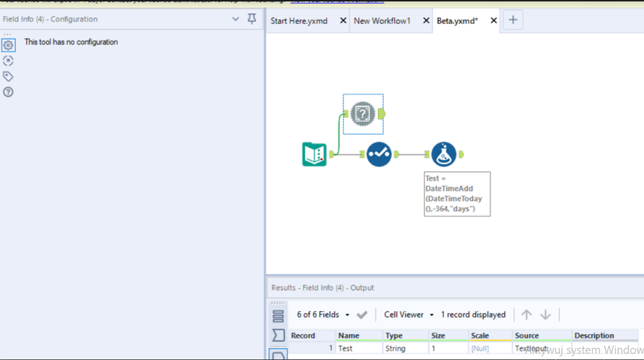Image resolution: width=644 pixels, height=360 pixels.
Task: Go to next record with down arrow
Action: click(x=545, y=315)
